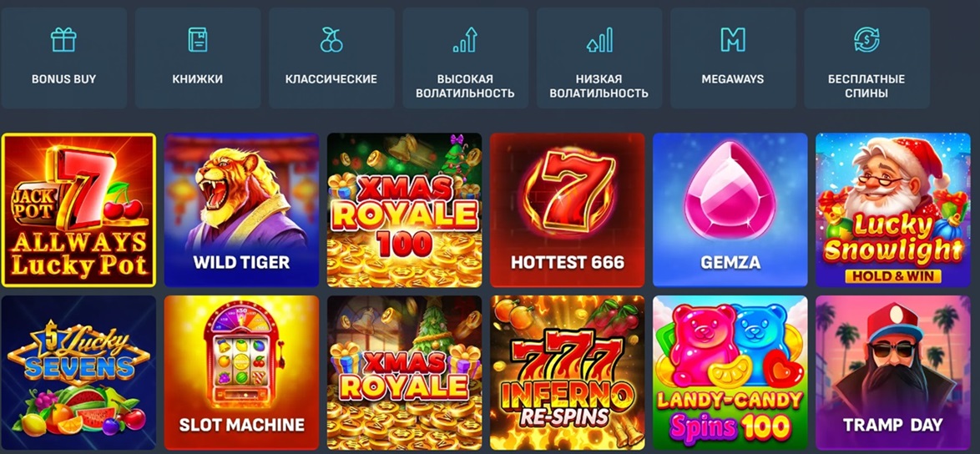980x454 pixels.
Task: Select the book icon above Книжки
Action: [198, 40]
